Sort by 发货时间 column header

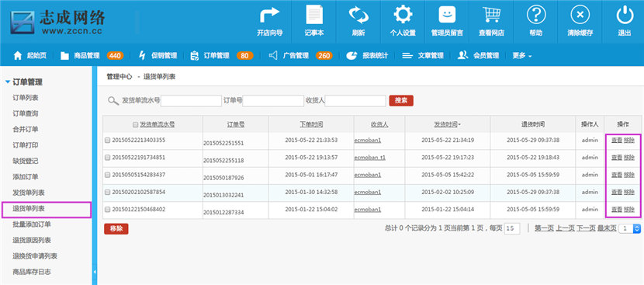[x=447, y=124]
